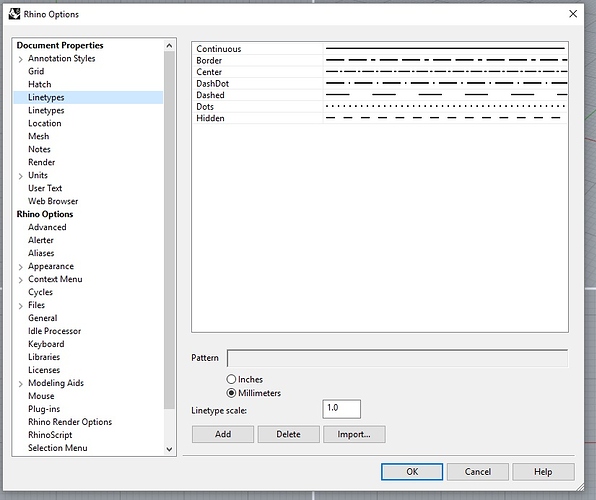Select the Center linetype row
Viewport: 596px width, 500px height.
click(380, 71)
